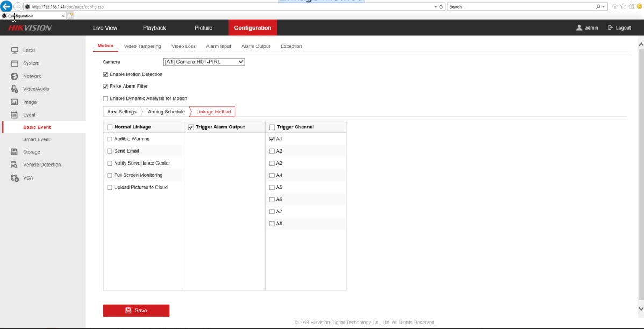Open the Camera selection dropdown
The image size is (644, 329).
[204, 62]
